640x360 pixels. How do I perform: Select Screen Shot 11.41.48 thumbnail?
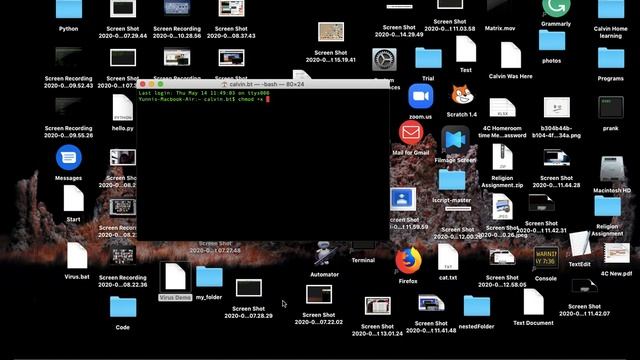click(431, 304)
